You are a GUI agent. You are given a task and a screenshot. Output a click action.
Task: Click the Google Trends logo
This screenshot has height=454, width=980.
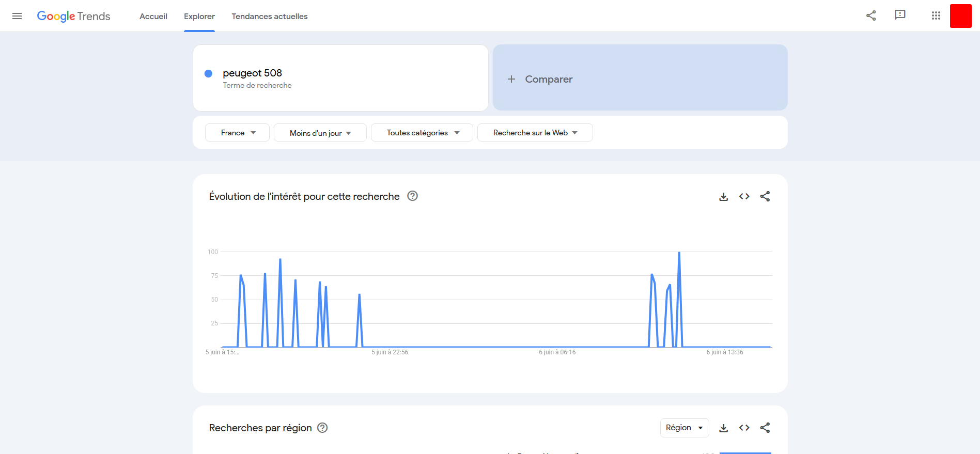[73, 16]
